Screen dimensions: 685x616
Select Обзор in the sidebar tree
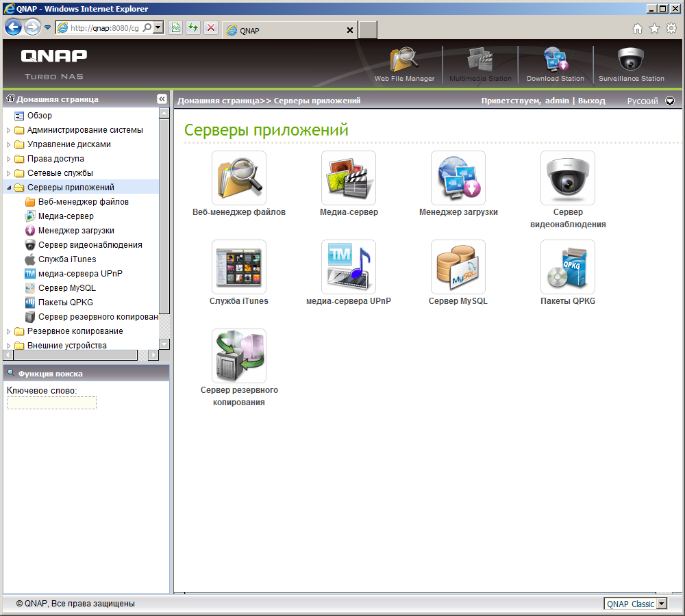[x=39, y=116]
